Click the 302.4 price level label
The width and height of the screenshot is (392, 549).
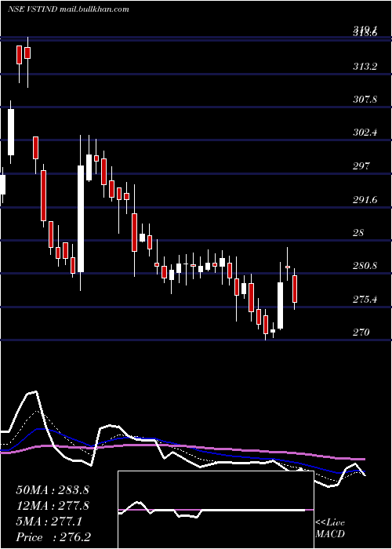365,133
